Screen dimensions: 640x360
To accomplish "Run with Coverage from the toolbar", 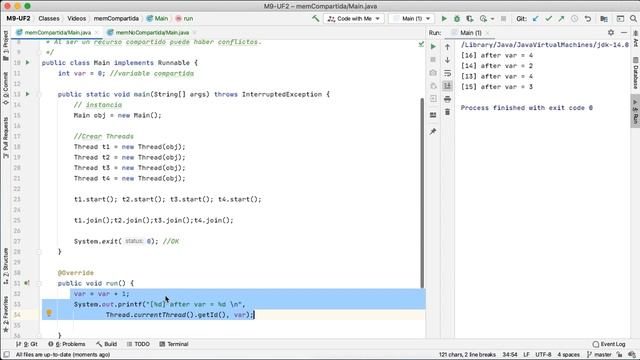I will (470, 18).
